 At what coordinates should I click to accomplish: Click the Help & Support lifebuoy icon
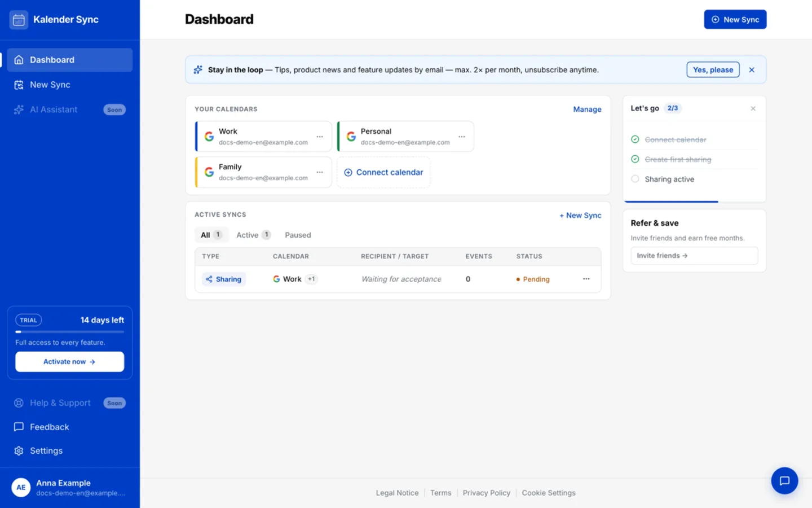click(x=19, y=403)
